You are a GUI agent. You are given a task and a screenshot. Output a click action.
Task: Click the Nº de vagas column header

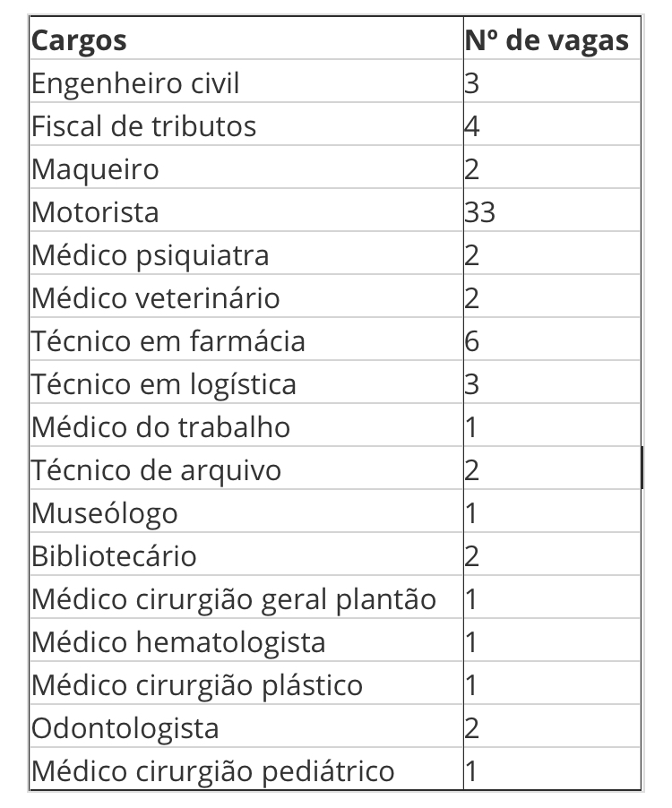click(547, 40)
